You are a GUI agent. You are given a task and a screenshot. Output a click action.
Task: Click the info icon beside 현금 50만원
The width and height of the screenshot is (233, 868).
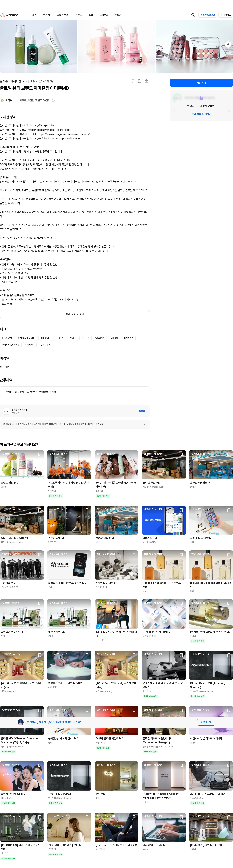click(x=53, y=100)
